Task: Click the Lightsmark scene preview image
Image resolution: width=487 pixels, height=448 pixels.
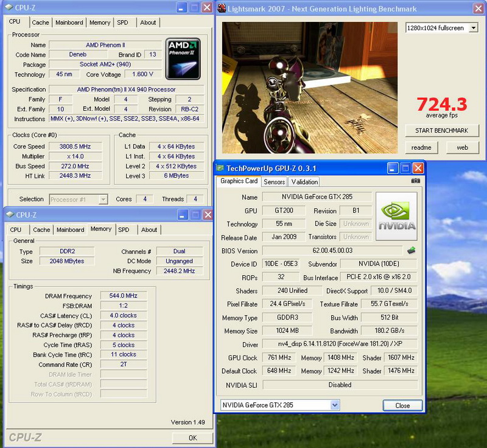Action: click(x=310, y=88)
